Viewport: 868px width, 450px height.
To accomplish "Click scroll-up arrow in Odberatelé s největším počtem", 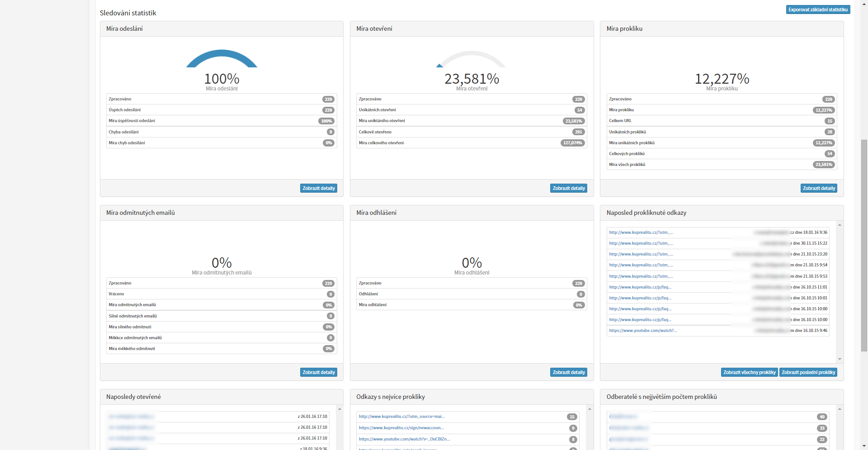I will [x=840, y=409].
